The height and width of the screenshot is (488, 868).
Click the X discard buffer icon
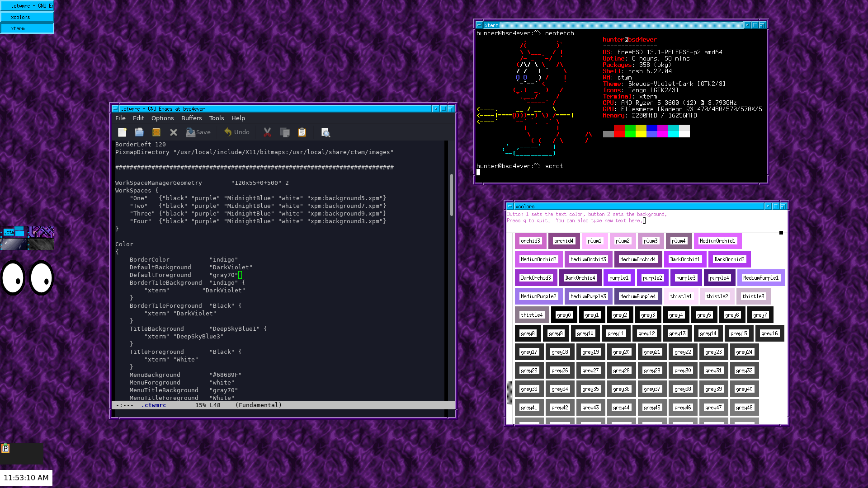pos(174,132)
